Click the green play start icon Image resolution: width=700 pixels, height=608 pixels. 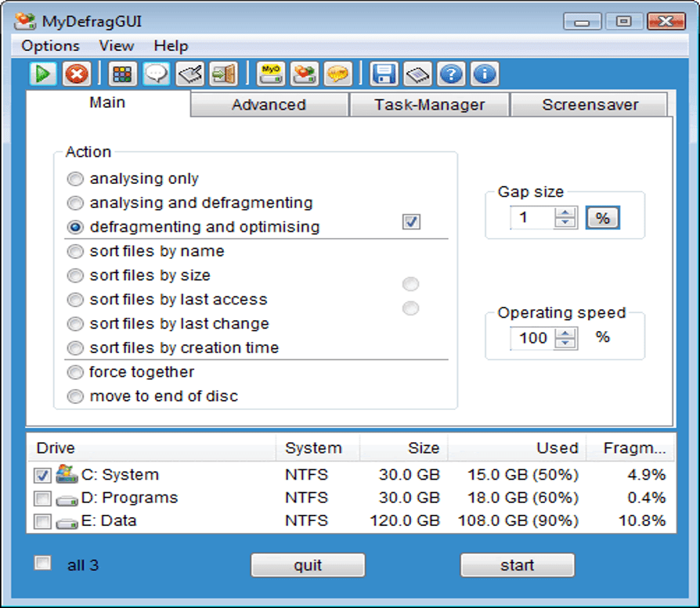[43, 74]
